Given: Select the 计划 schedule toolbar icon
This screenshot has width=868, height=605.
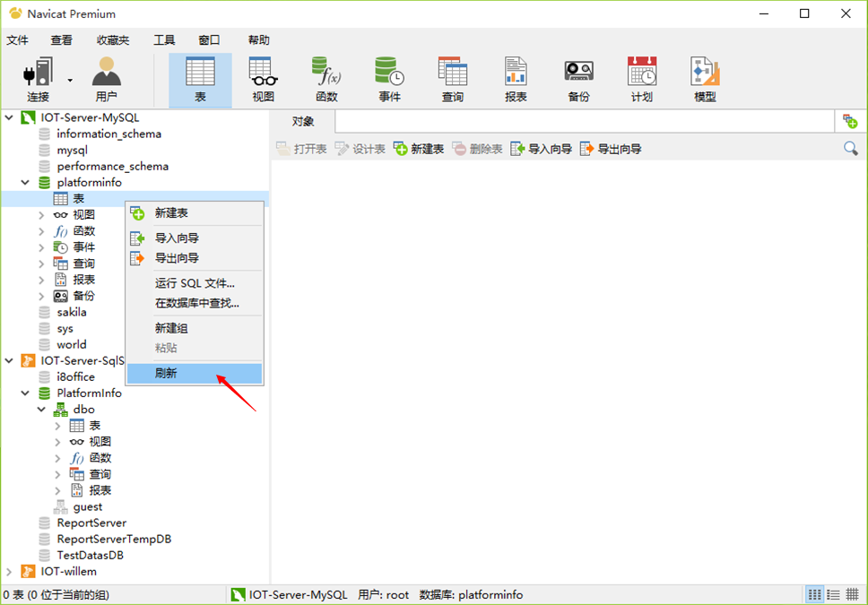Looking at the screenshot, I should point(642,80).
